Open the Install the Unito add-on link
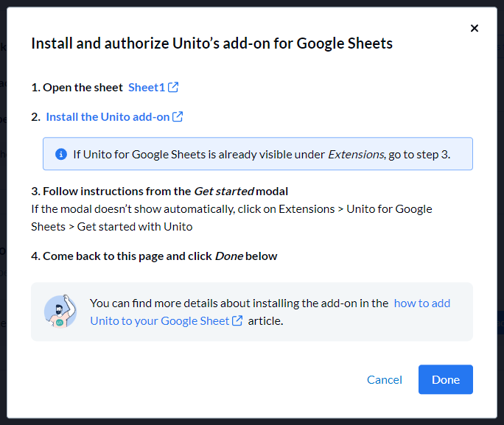The image size is (504, 425). 108,116
